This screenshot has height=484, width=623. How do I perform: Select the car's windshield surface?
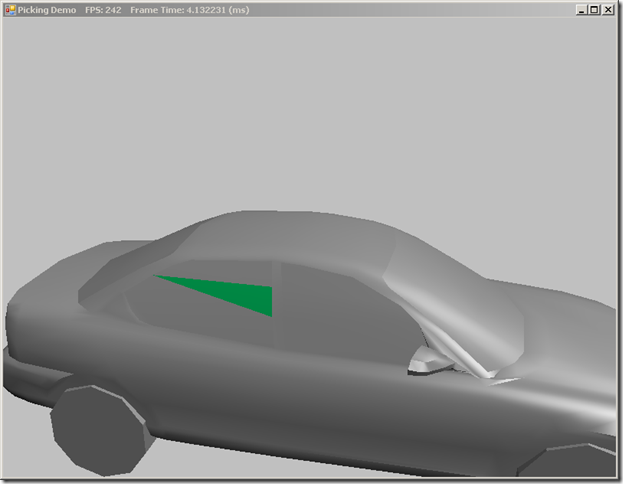[455, 300]
